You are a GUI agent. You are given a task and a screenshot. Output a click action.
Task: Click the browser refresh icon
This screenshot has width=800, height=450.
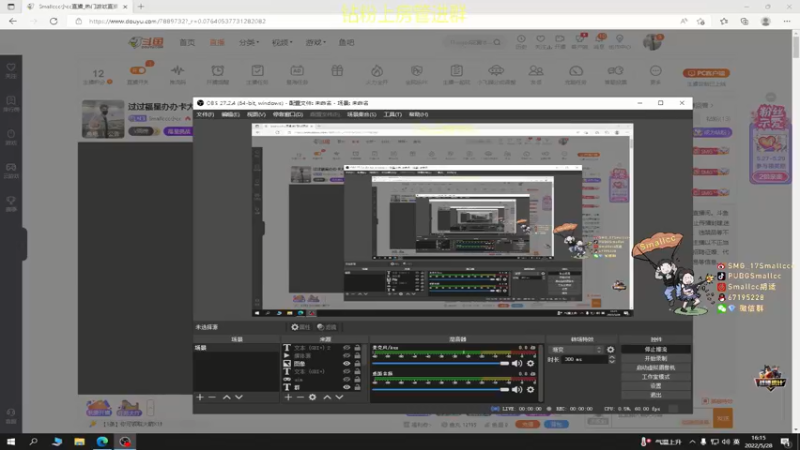click(54, 21)
